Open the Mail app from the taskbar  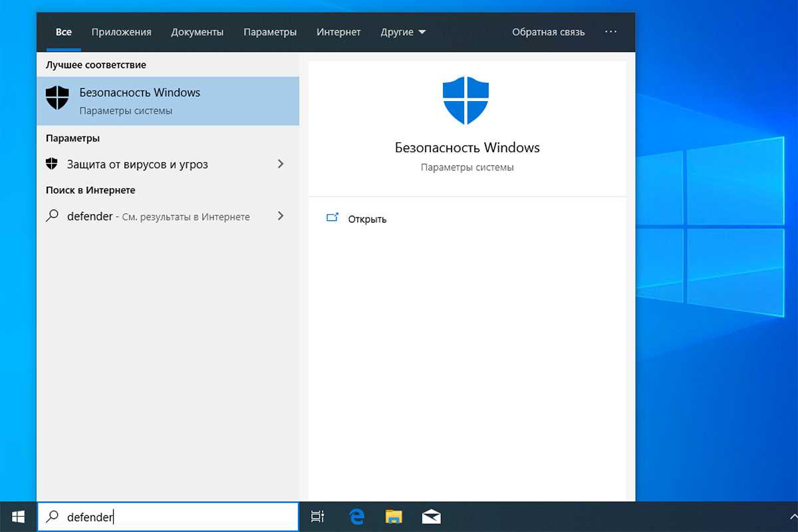coord(432,517)
